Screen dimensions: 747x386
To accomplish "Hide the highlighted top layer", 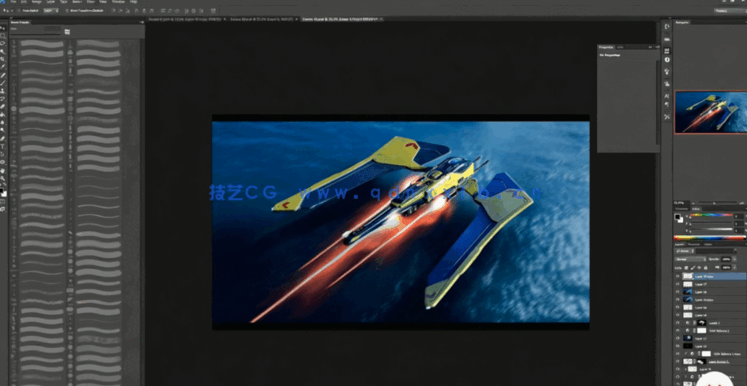I will (678, 276).
